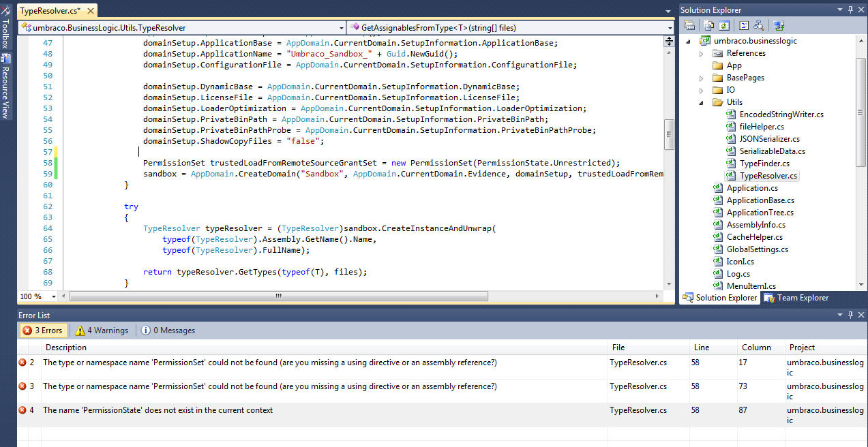Open the Toolbox side tab

[5, 27]
